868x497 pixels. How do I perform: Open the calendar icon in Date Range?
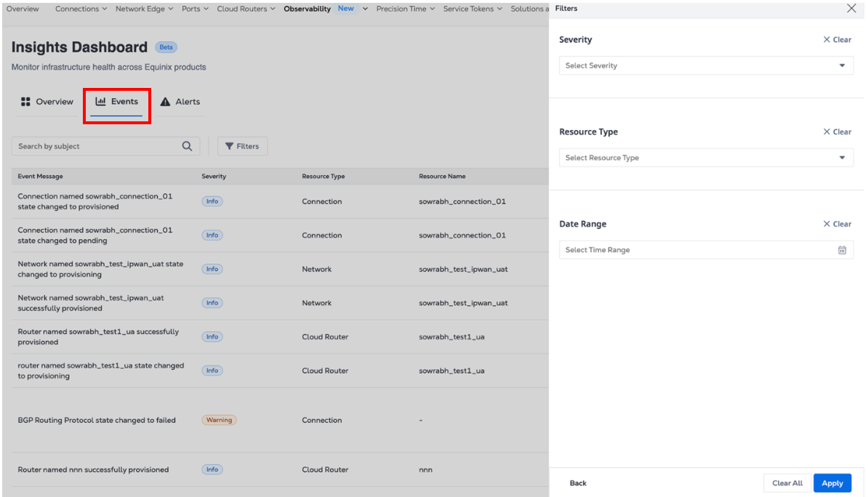coord(842,250)
